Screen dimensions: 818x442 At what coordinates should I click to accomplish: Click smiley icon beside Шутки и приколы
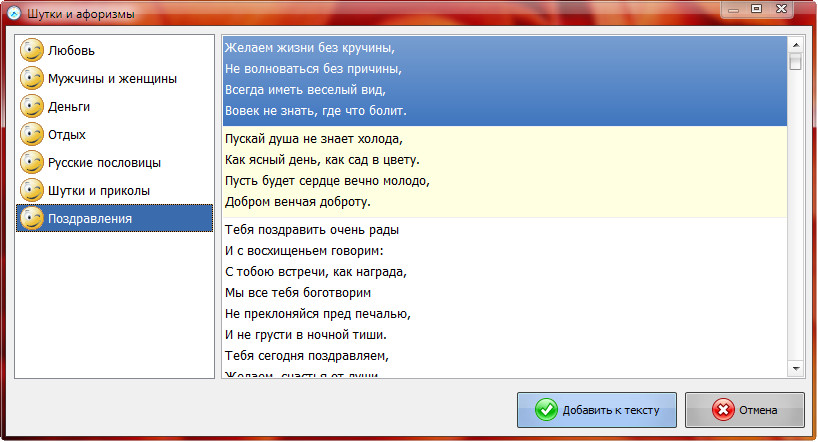[x=33, y=190]
